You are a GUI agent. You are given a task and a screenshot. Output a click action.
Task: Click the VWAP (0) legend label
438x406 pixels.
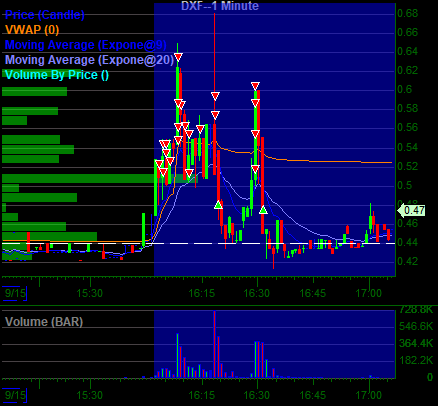pos(32,30)
